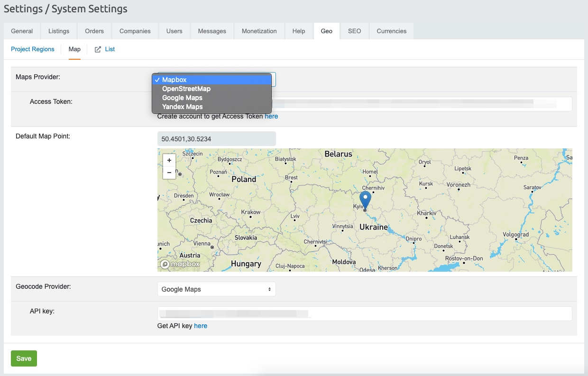Screen dimensions: 588x376
Task: Click Voronezh on the map
Action: [x=458, y=184]
